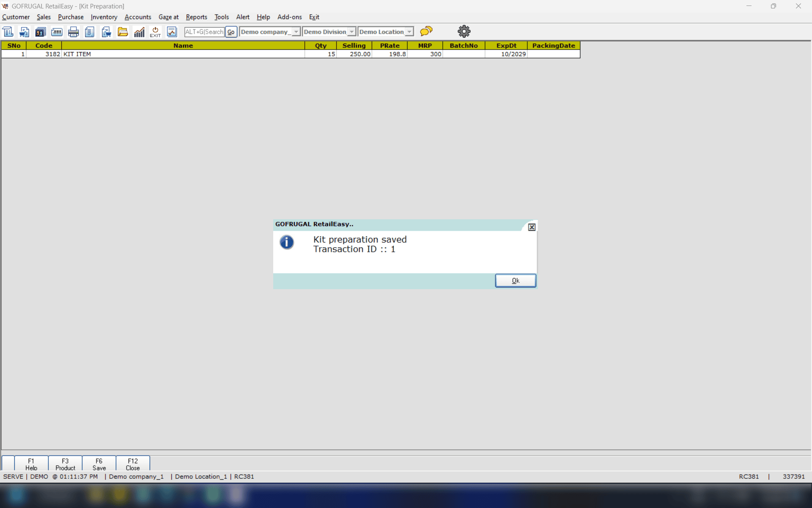The height and width of the screenshot is (508, 812).
Task: Click the bar chart growth icon
Action: pos(139,32)
